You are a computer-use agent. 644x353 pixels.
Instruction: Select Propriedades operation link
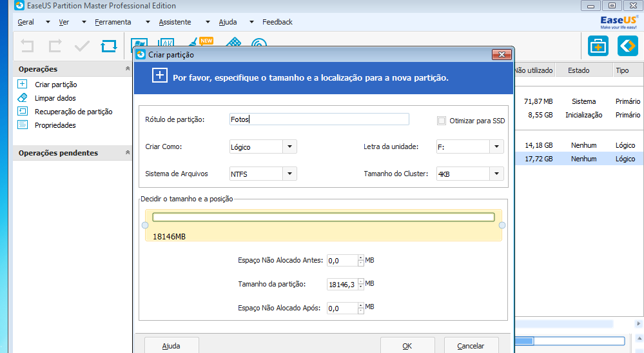pyautogui.click(x=55, y=125)
